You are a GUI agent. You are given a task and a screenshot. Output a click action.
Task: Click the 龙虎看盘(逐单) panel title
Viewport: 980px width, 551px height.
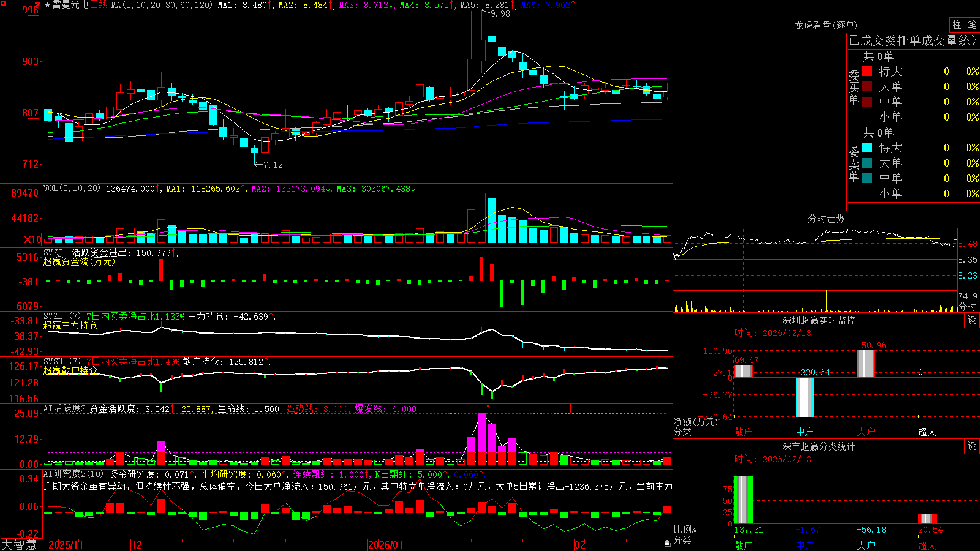[826, 25]
